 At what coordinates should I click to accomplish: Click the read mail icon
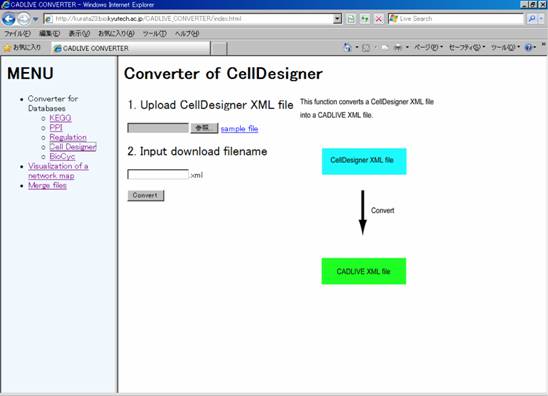click(384, 48)
